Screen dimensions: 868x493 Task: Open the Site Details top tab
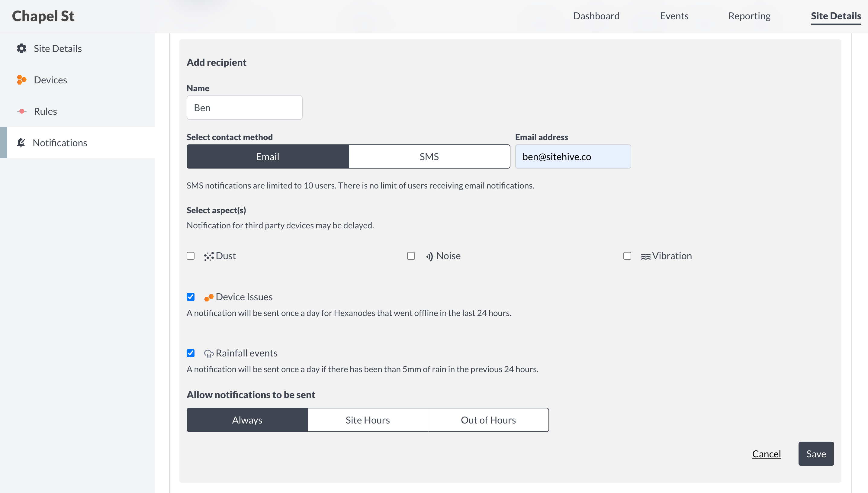click(836, 16)
